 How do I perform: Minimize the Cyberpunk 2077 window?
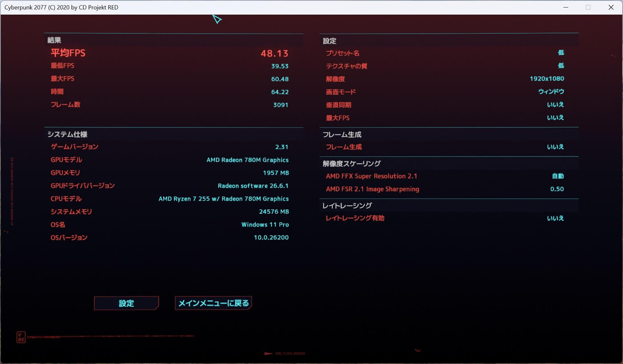566,7
